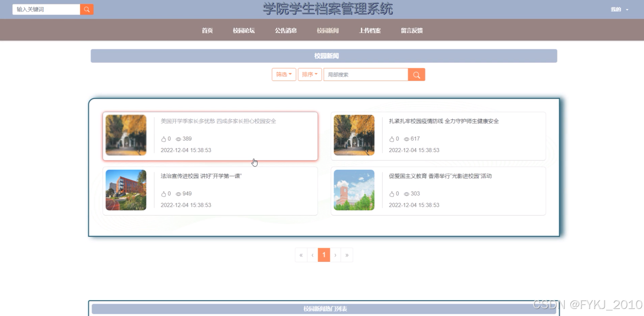Open news 美国开学季家长多忧愁 article title
This screenshot has width=644, height=316.
point(218,121)
